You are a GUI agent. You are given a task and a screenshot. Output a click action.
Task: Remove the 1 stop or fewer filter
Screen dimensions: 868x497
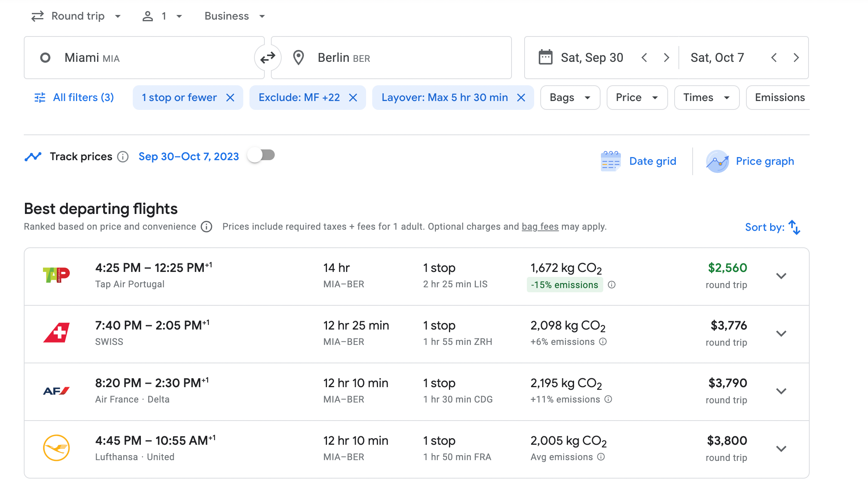[230, 98]
